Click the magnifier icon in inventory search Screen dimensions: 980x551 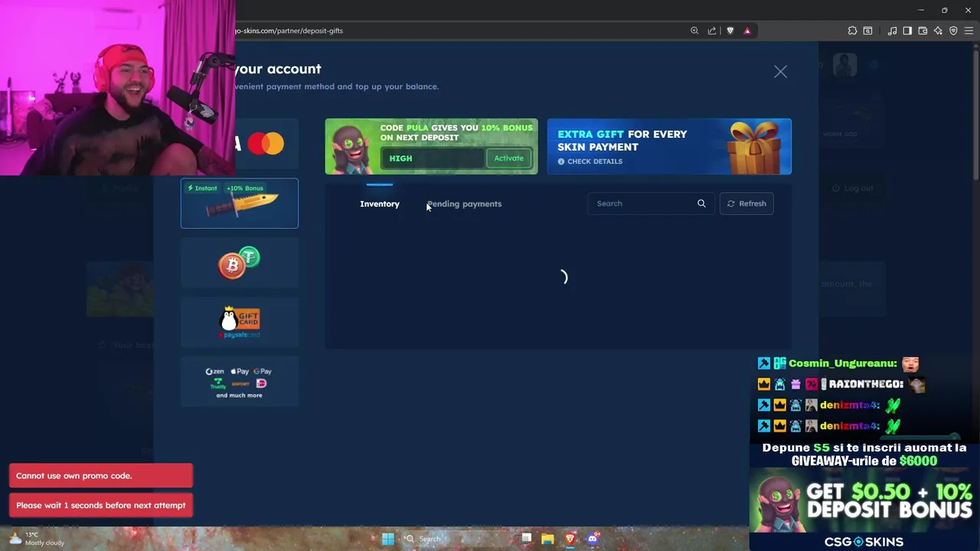pyautogui.click(x=701, y=204)
